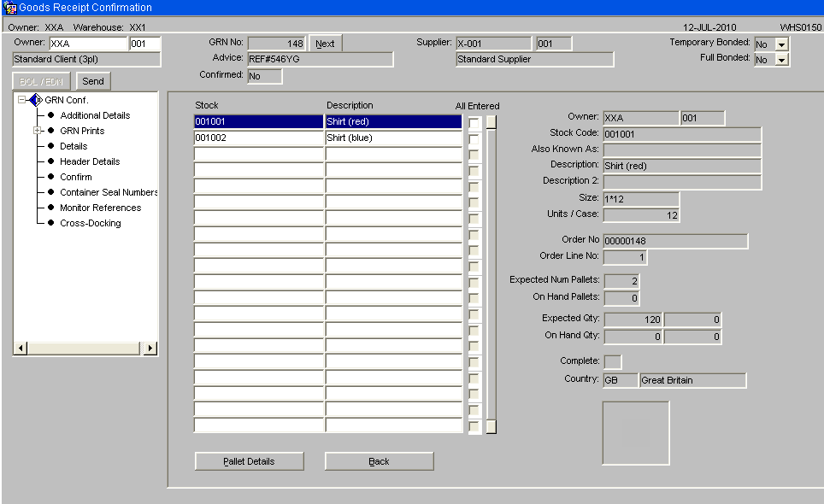The width and height of the screenshot is (824, 504).
Task: Click the empty image box below Country
Action: [x=636, y=433]
